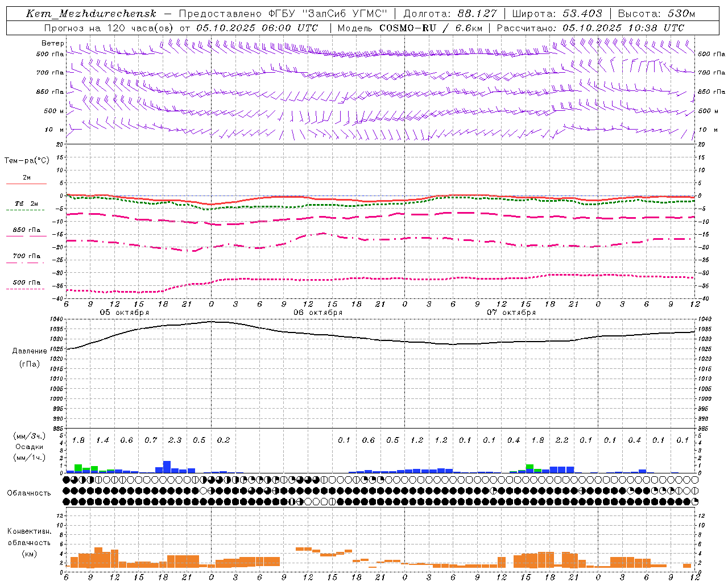Click Рассчитано: 05.10.2025 10:38 UTC timestamp
This screenshot has width=728, height=582.
[x=590, y=28]
